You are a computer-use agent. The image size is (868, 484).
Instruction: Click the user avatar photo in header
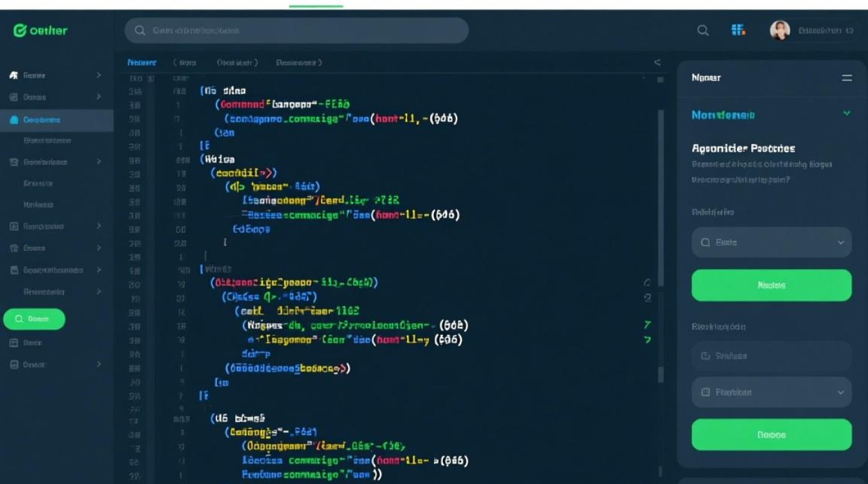point(780,30)
